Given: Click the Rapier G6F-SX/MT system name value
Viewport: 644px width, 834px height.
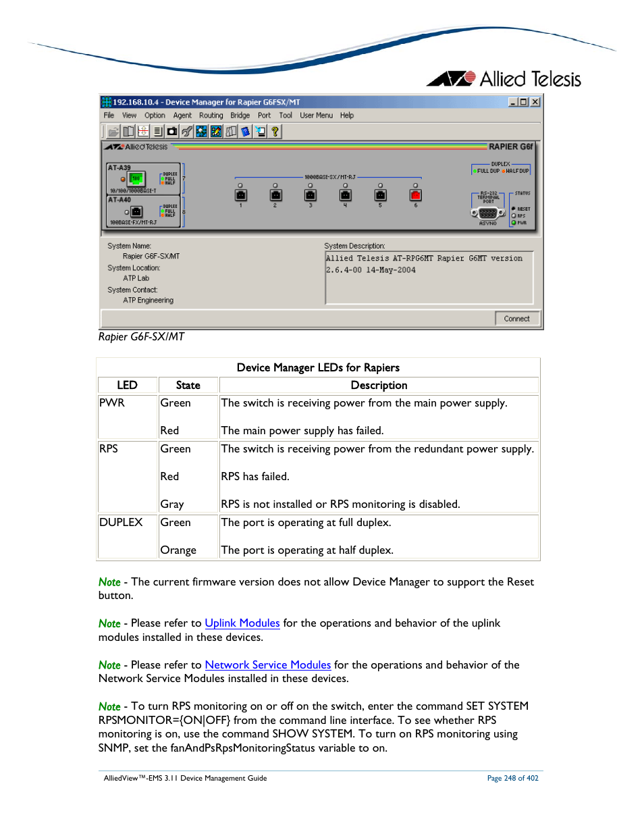Looking at the screenshot, I should pos(151,257).
